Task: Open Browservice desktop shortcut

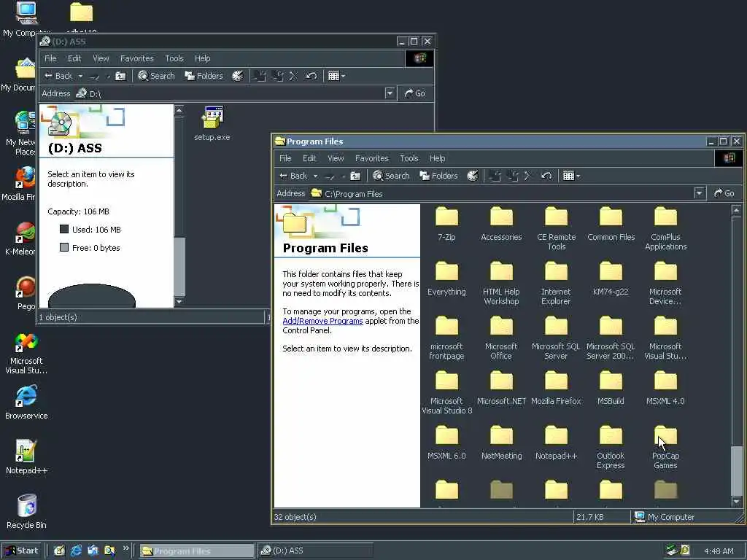Action: pyautogui.click(x=27, y=402)
